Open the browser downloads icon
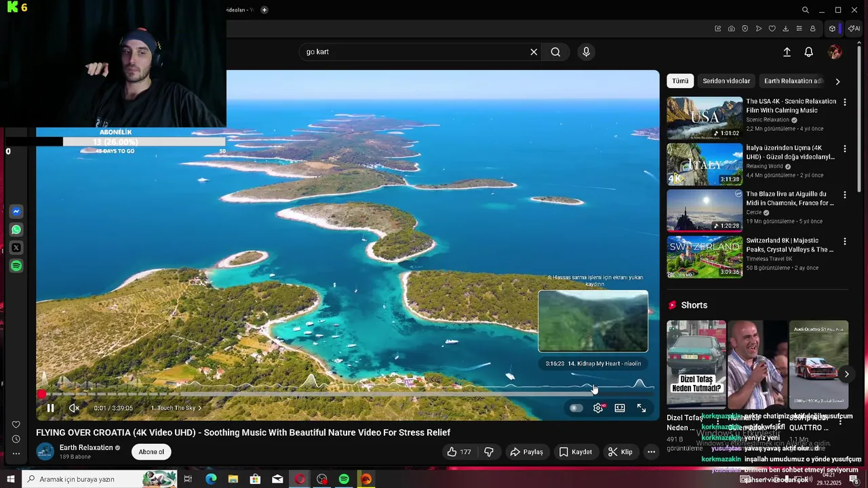The width and height of the screenshot is (868, 488). (785, 28)
